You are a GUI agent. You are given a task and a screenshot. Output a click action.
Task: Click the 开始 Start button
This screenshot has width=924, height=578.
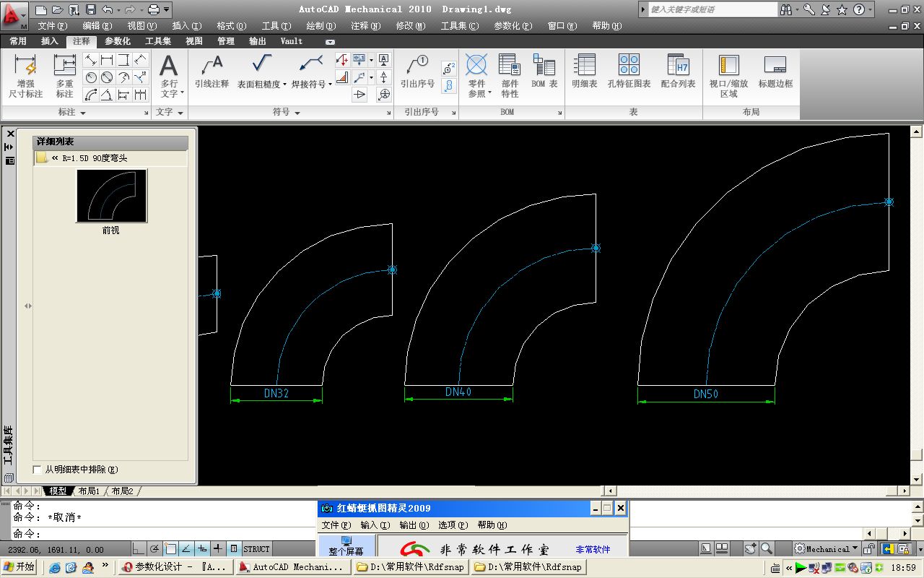pyautogui.click(x=19, y=567)
